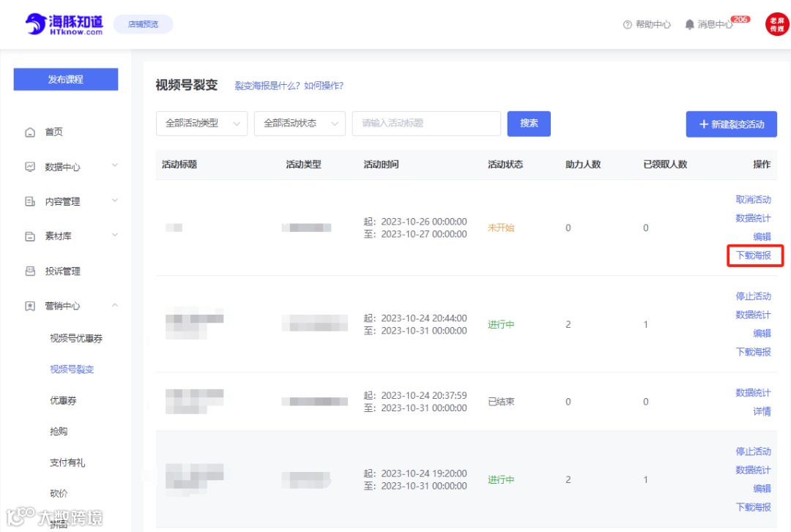Click the complaint management icon
Screen dimensions: 791x532
30,271
